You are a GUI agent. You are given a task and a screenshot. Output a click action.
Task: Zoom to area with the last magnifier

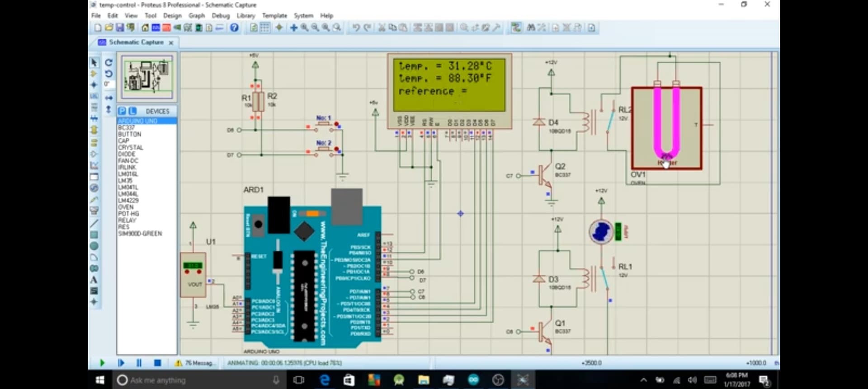pos(337,28)
